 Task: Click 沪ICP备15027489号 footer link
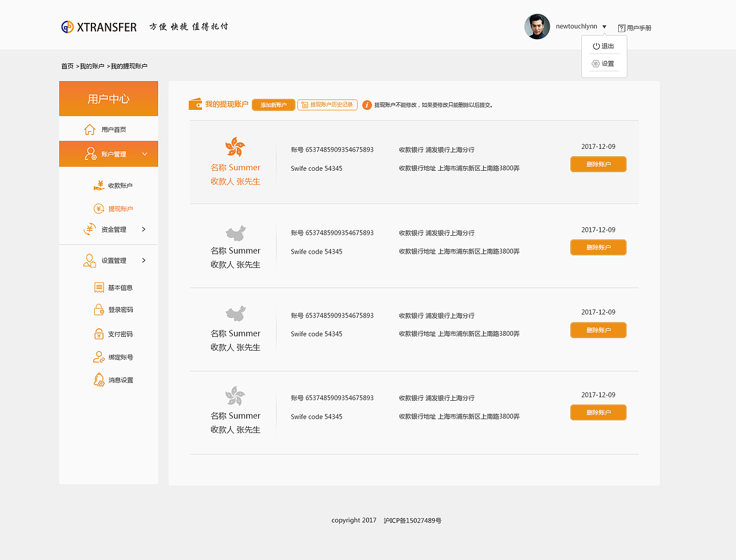[x=413, y=521]
